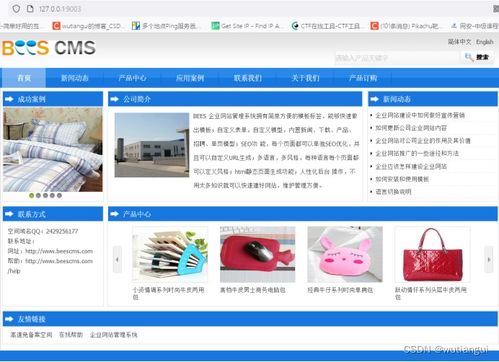Open news 企业网站推广的一些途径和方法
This screenshot has height=362, width=499.
coord(417,153)
